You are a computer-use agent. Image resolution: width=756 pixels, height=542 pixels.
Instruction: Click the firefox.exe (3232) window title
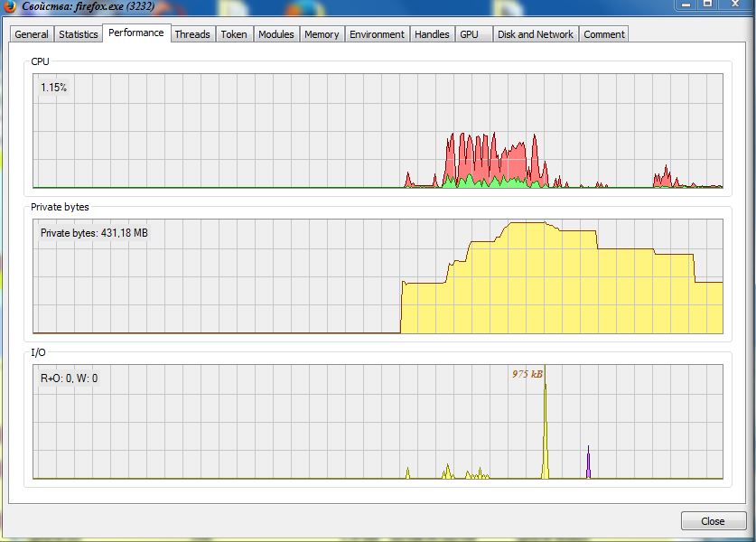(x=89, y=6)
